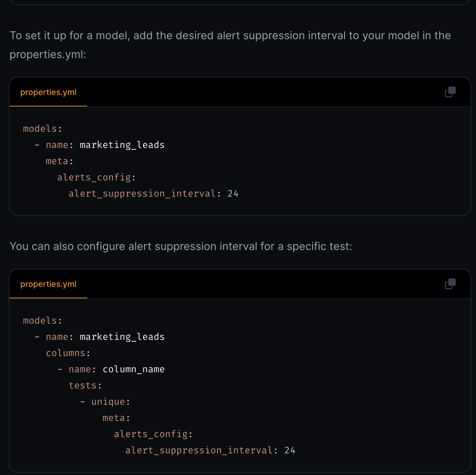Select the properties.yml tab of the first code block
This screenshot has width=476, height=475.
click(x=48, y=92)
